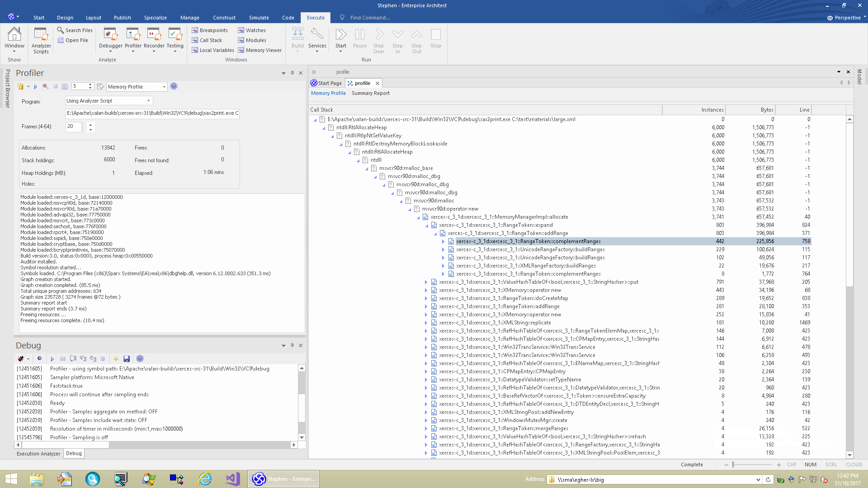
Task: Pin the Profiler panel
Action: pyautogui.click(x=292, y=73)
